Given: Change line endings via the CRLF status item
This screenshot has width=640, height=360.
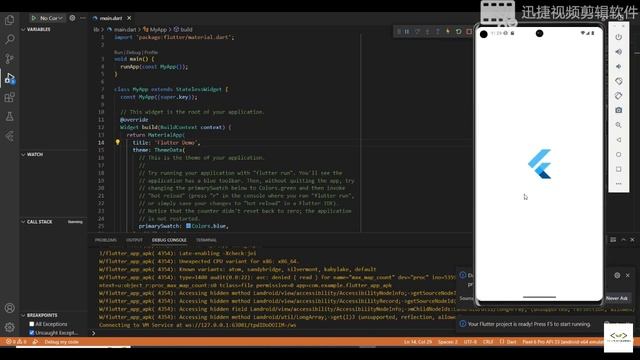Looking at the screenshot, I should [x=488, y=342].
